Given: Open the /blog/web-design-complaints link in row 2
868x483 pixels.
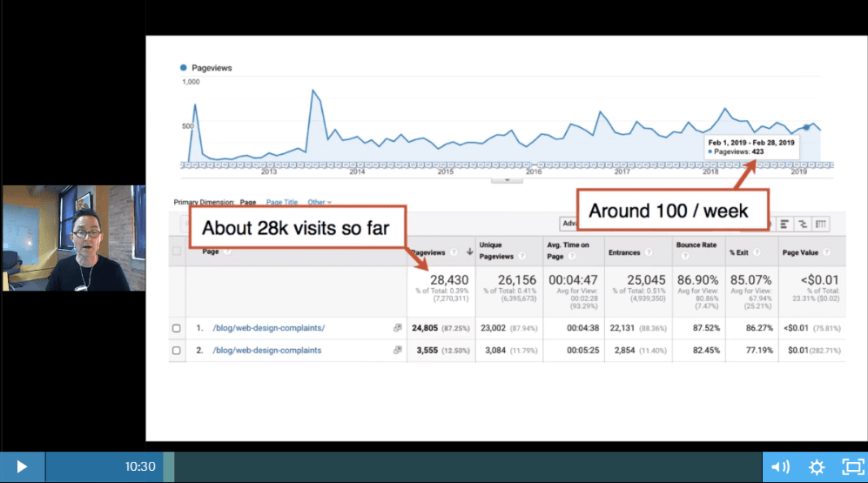Looking at the screenshot, I should [x=266, y=350].
